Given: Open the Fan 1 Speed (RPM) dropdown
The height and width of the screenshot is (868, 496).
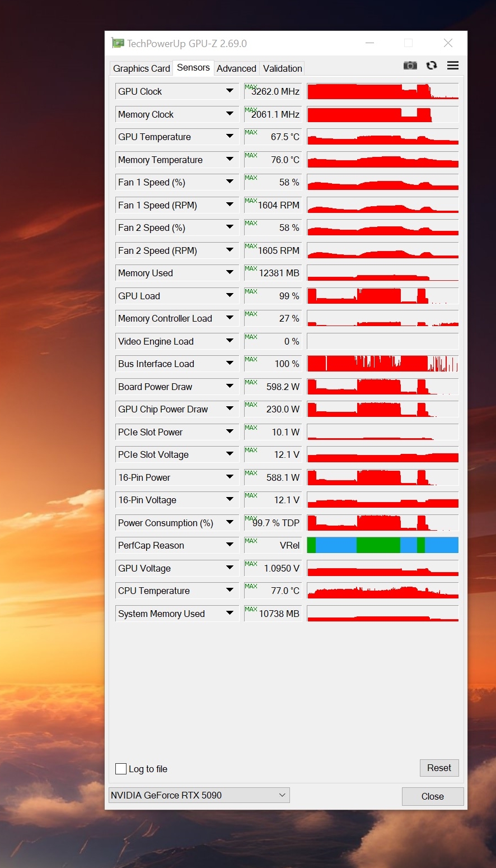Looking at the screenshot, I should 230,205.
